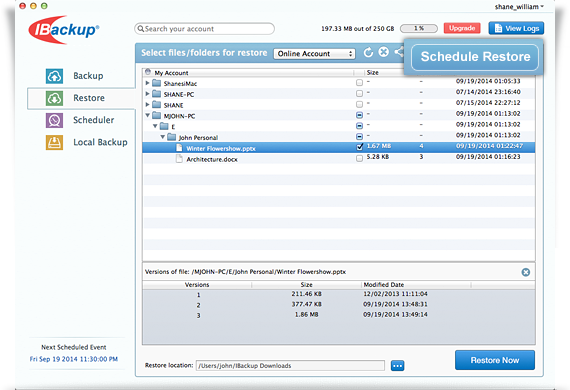
Task: Open the Local Backup drive icon
Action: (x=54, y=142)
